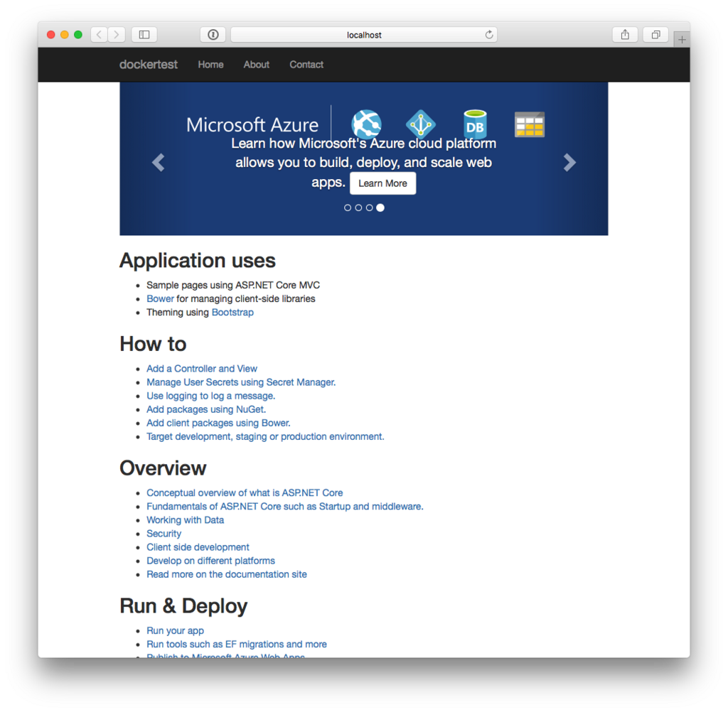Open a new tab with the plus button
Screen dimensions: 728x712
[x=682, y=40]
